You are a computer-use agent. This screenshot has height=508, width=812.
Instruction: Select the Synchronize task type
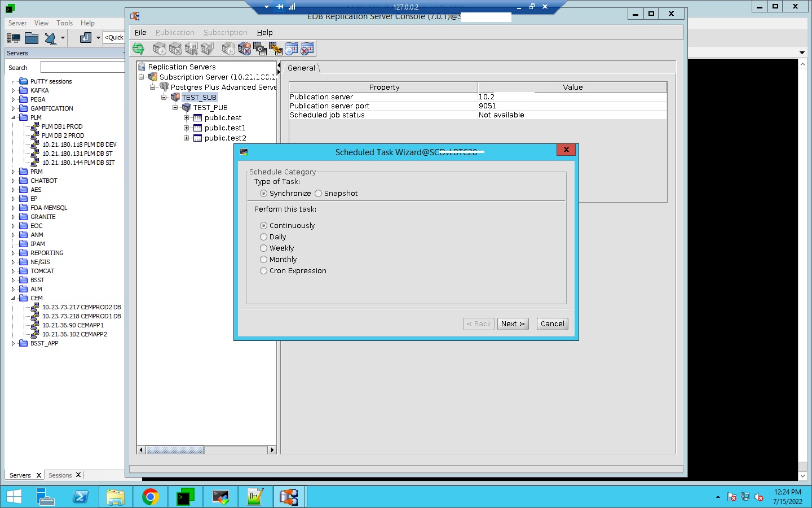click(x=285, y=194)
